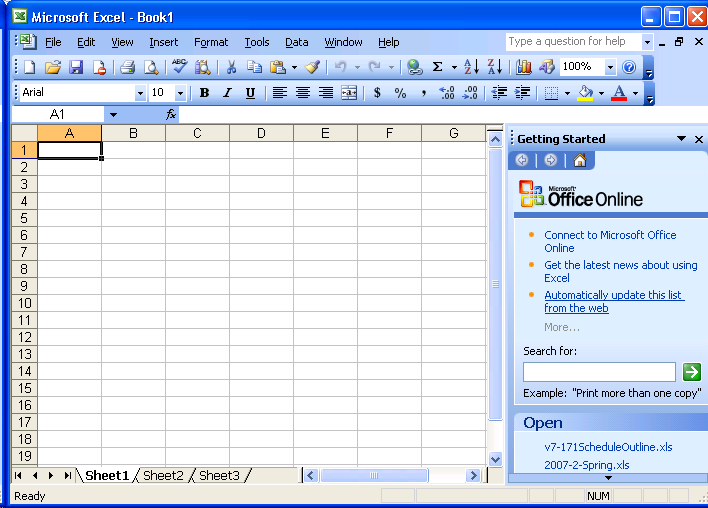The height and width of the screenshot is (508, 708).
Task: Open the Tools menu
Action: (x=256, y=42)
